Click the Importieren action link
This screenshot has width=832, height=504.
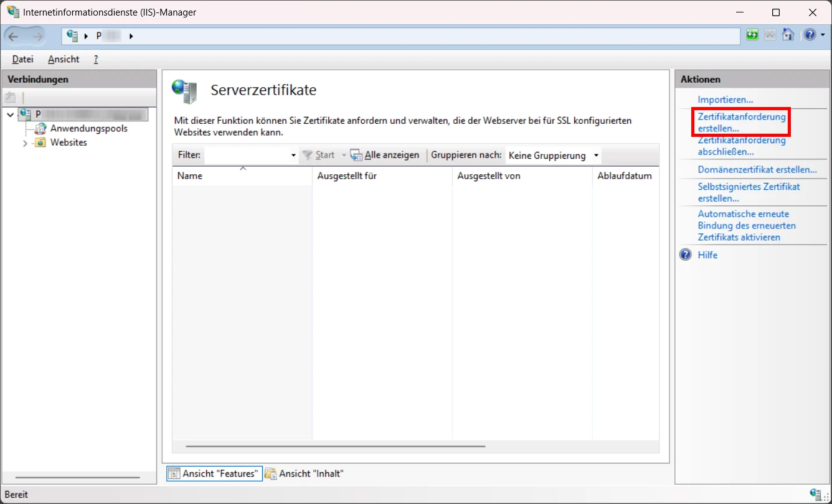click(x=726, y=100)
